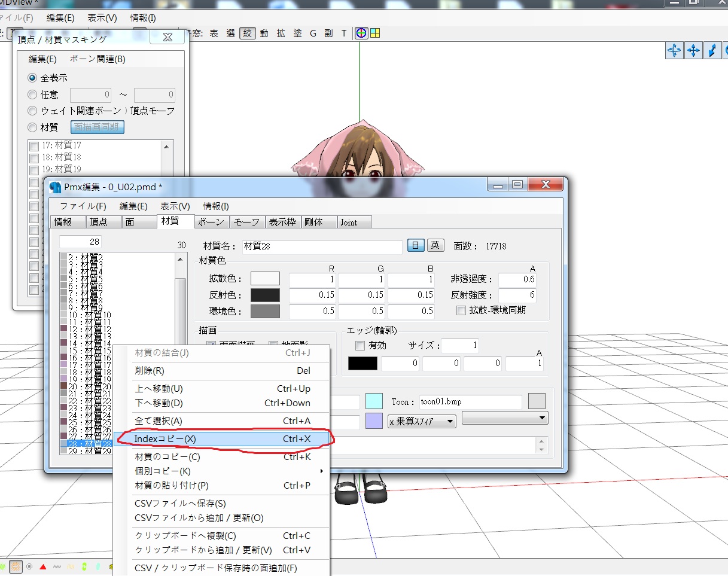This screenshot has height=576, width=728.
Task: Check the 18: 材質18 checkbox
Action: (x=34, y=157)
